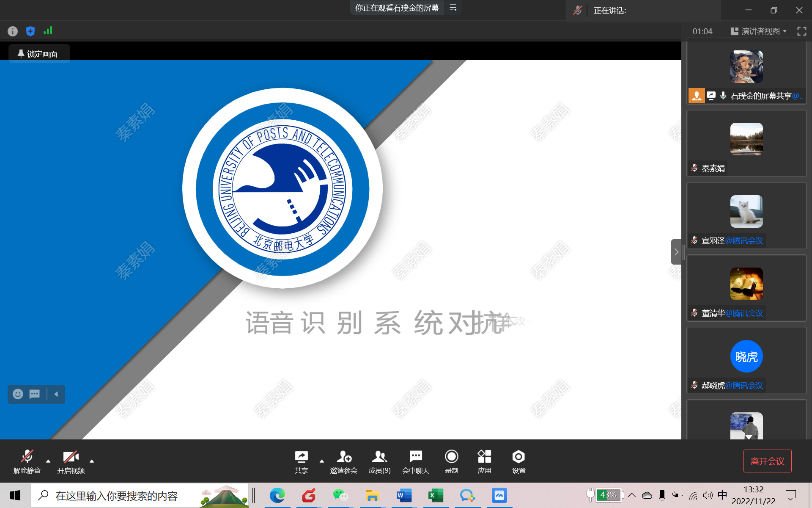Open Word from taskbar
Viewport: 812px width, 508px height.
404,495
